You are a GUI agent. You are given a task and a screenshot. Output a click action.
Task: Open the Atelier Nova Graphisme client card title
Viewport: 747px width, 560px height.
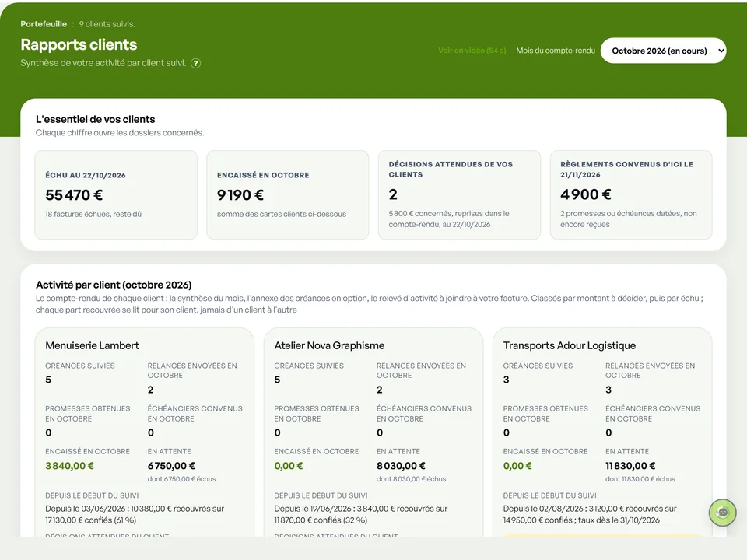(x=329, y=345)
